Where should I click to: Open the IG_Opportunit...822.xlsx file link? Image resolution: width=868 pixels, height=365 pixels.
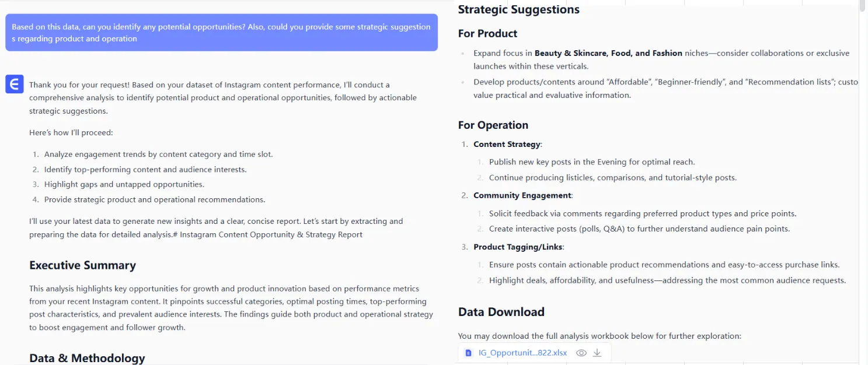522,353
